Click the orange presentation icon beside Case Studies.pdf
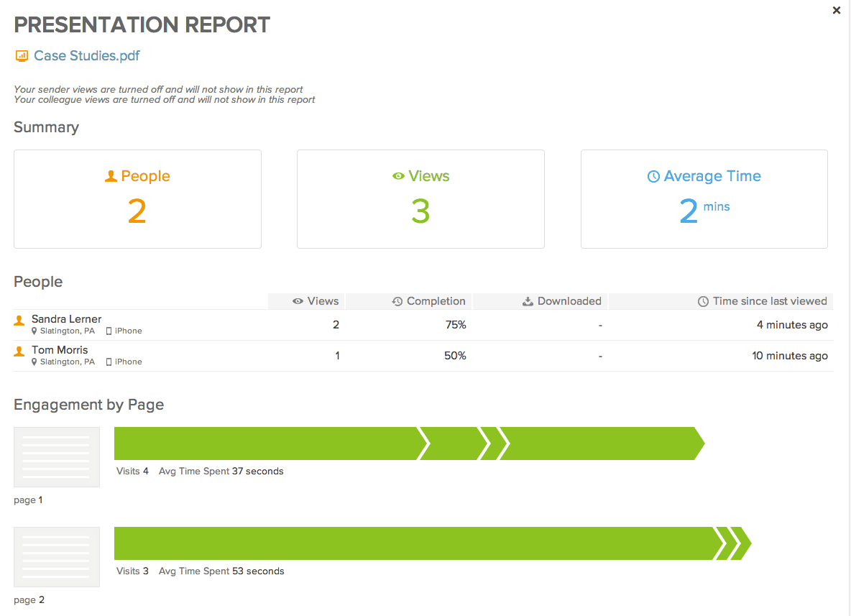Screen dimensions: 851x616 [x=20, y=55]
